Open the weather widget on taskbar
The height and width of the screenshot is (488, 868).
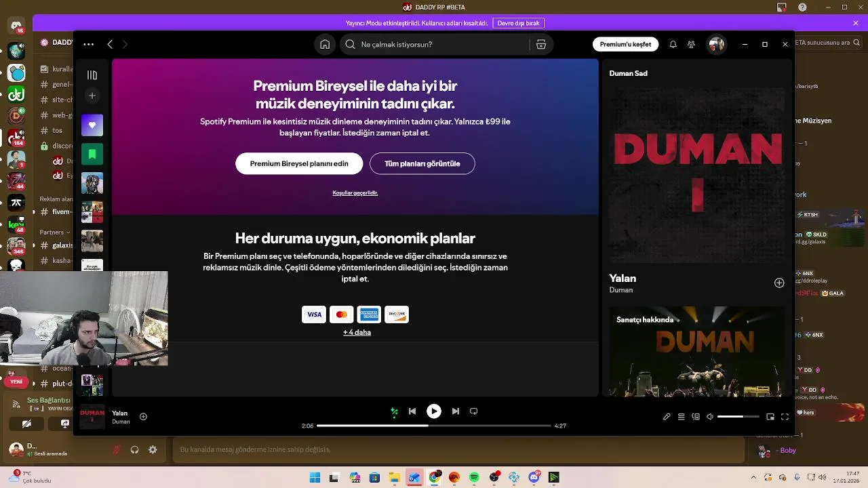(31, 477)
